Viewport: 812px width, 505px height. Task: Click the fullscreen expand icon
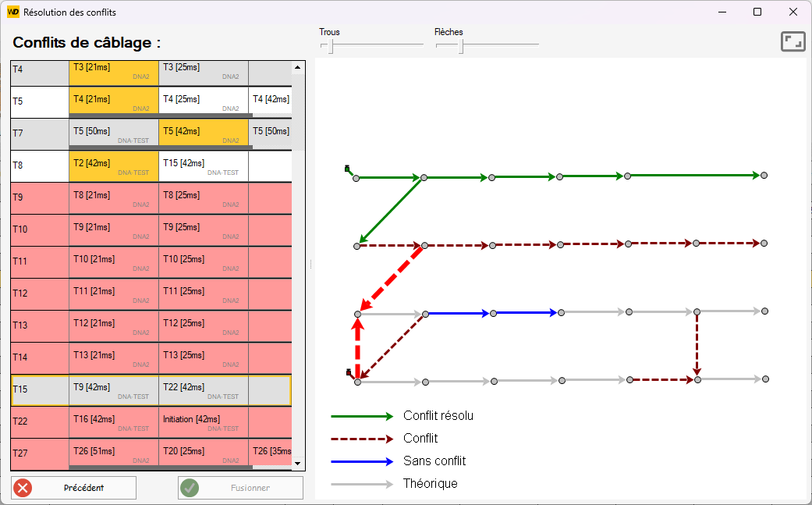coord(792,41)
